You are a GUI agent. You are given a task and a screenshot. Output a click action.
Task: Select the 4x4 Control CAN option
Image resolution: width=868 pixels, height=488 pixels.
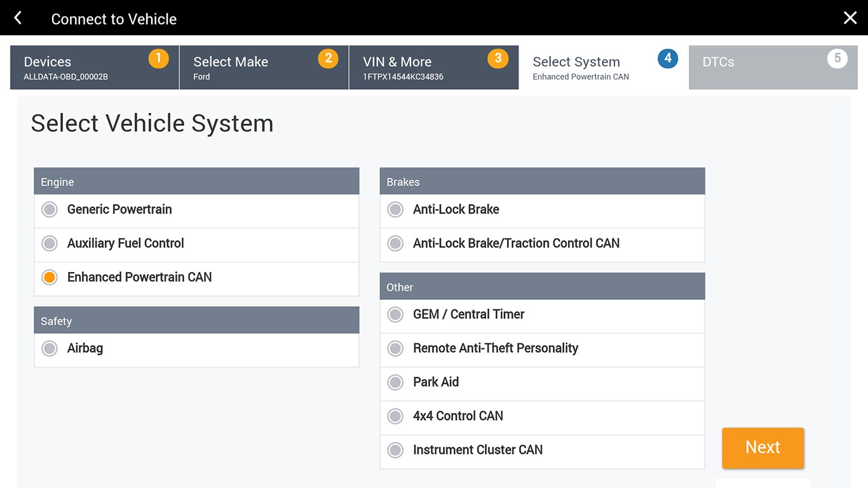click(395, 416)
